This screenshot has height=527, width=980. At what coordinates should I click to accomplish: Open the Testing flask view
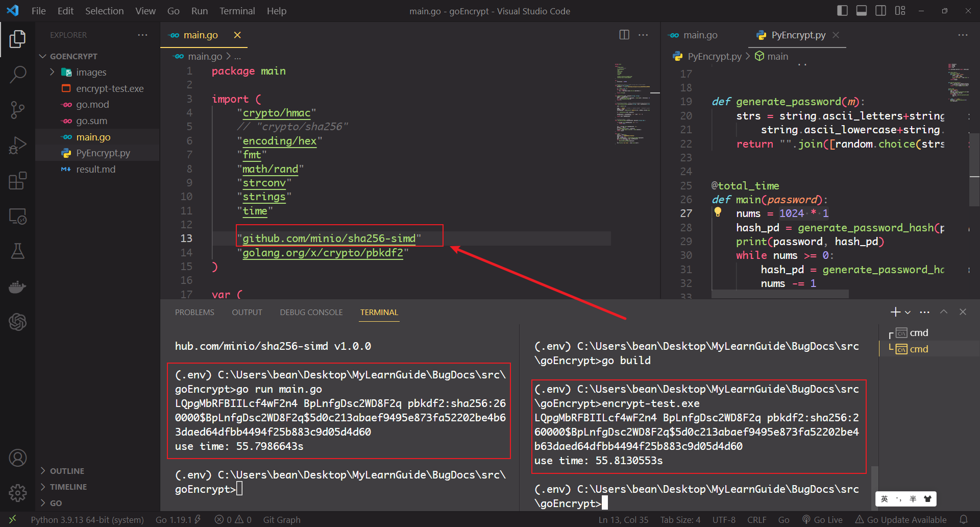pyautogui.click(x=17, y=251)
